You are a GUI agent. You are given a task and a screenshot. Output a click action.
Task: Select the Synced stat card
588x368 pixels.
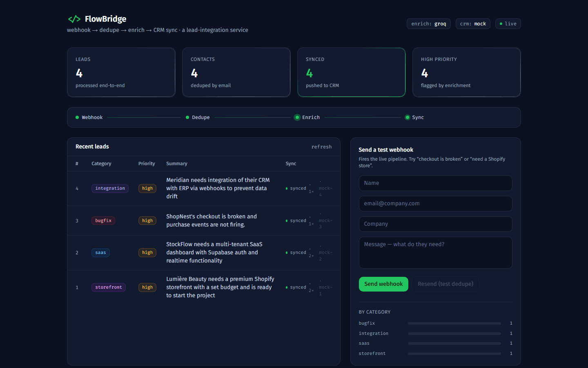tap(352, 72)
